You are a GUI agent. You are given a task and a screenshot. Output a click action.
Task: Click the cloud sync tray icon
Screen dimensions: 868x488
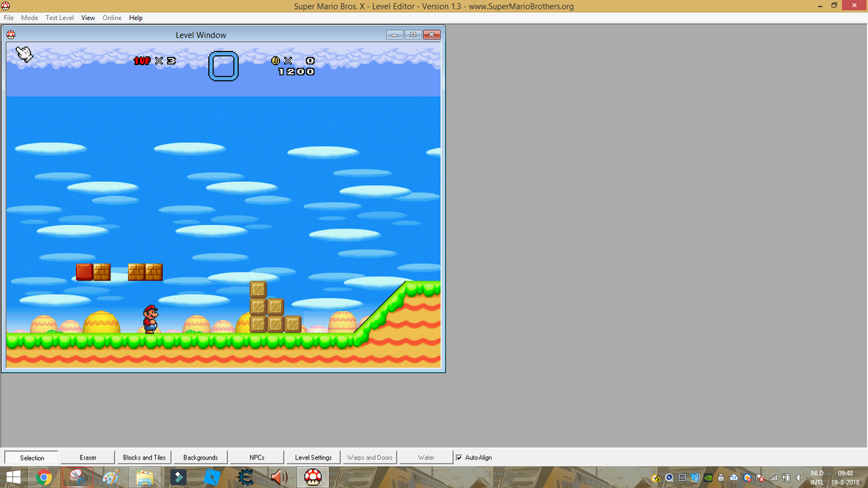(x=734, y=478)
